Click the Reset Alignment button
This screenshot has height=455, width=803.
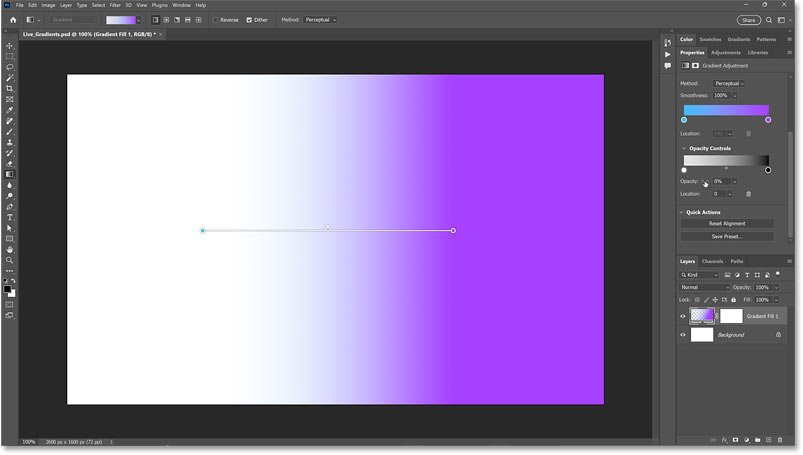pos(727,223)
